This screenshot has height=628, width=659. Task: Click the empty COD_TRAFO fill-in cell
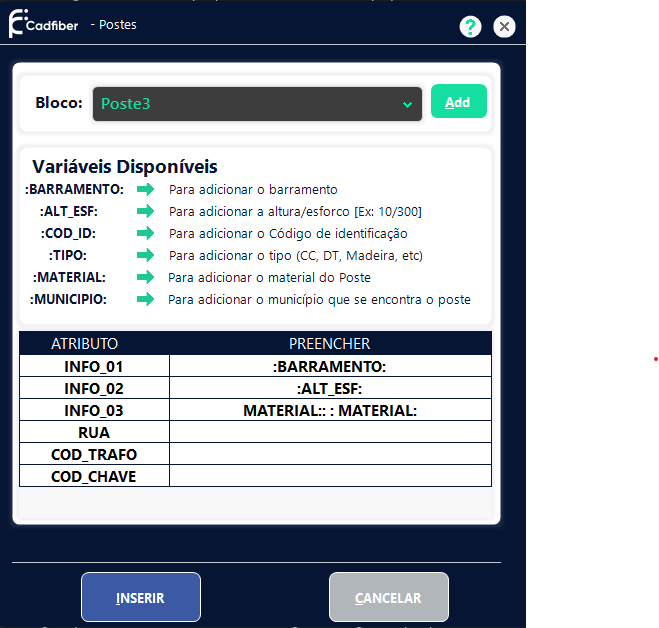point(330,455)
